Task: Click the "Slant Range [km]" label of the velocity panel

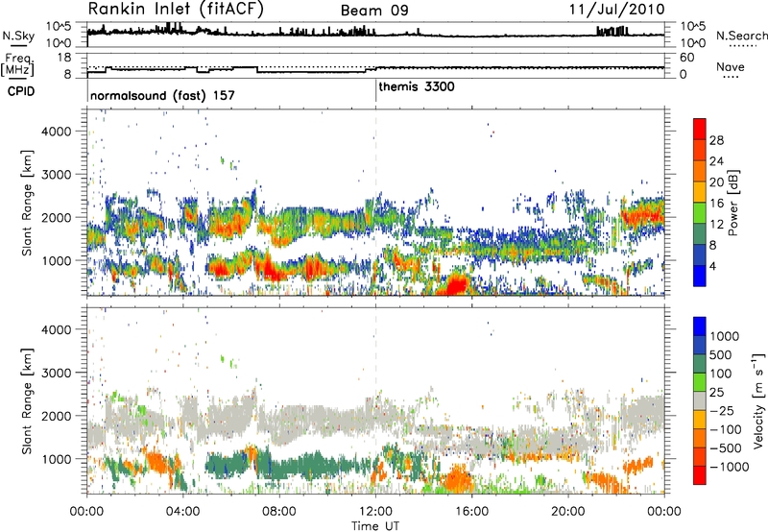Action: [27, 400]
